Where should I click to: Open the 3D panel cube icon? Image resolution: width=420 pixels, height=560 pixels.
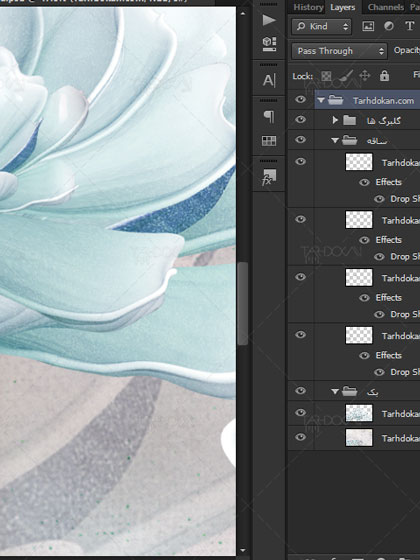[x=269, y=44]
